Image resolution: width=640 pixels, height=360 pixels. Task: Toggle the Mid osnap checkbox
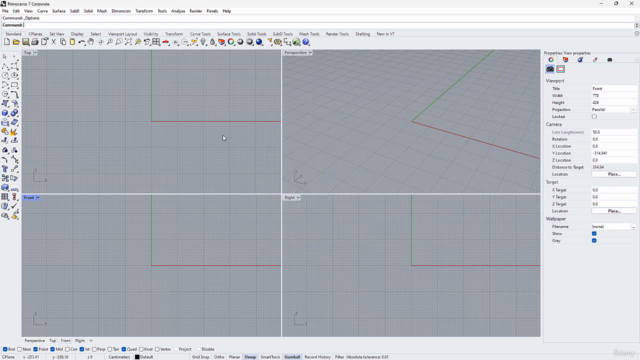(52, 349)
